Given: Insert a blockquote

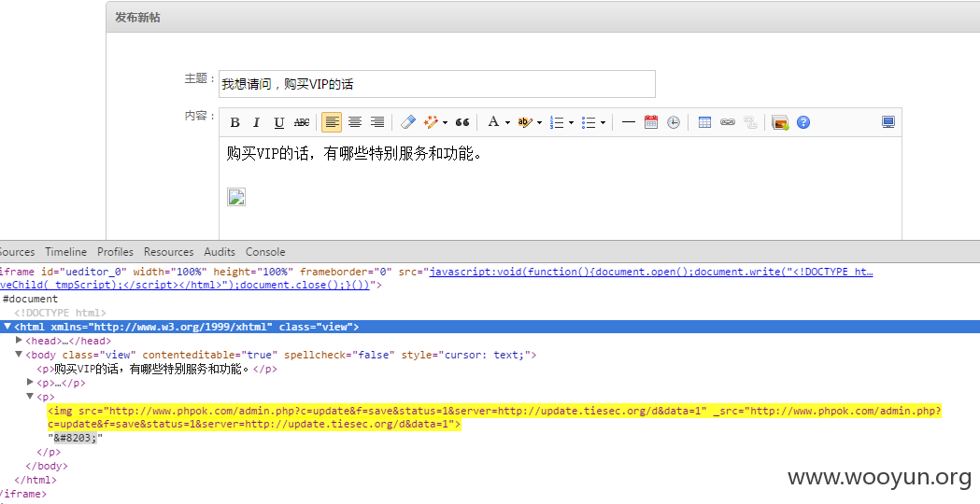Looking at the screenshot, I should 462,122.
